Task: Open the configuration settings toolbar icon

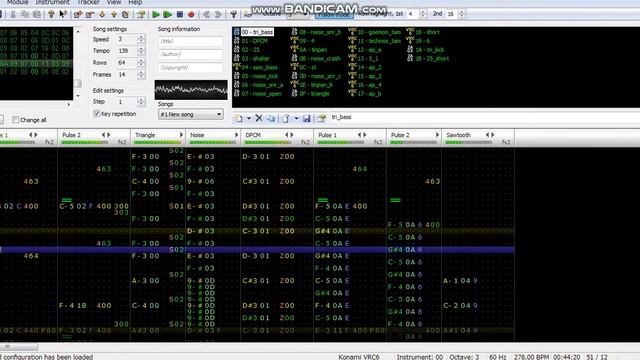Action: pyautogui.click(x=233, y=15)
